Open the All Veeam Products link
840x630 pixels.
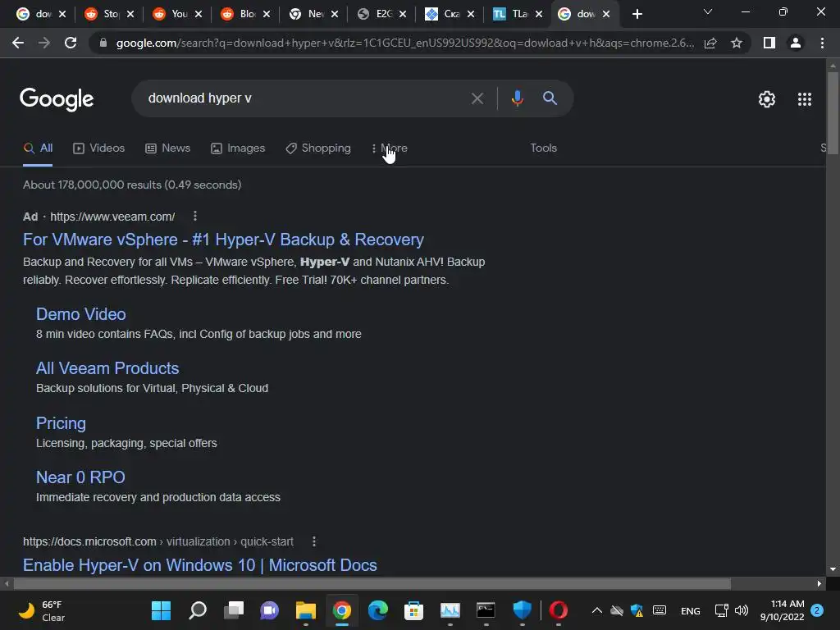[107, 368]
